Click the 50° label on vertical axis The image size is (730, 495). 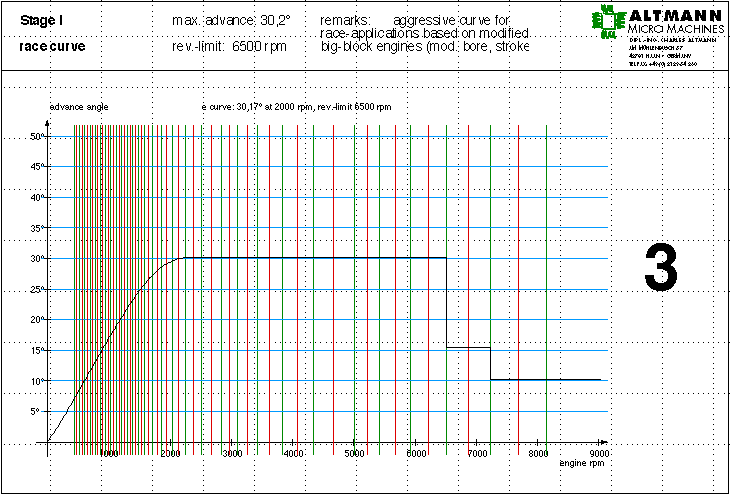point(35,136)
